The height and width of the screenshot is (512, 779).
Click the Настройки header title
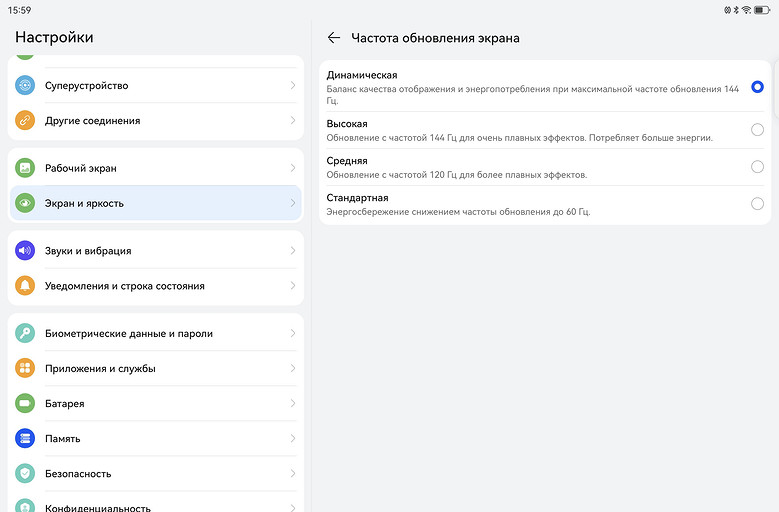click(x=54, y=37)
